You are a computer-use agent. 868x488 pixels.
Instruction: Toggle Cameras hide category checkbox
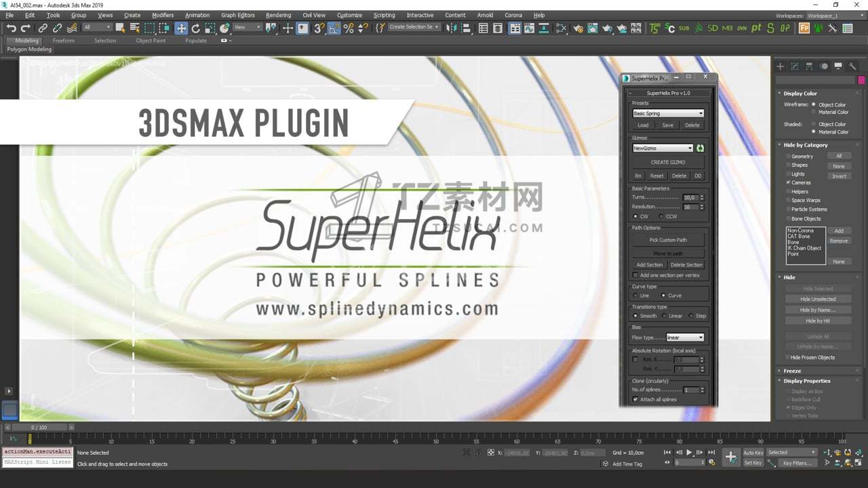788,182
